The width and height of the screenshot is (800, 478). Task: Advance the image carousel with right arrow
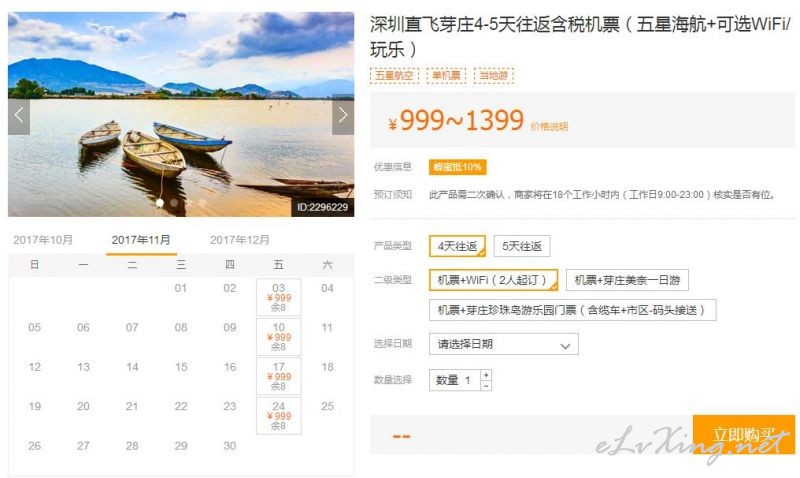[x=343, y=116]
